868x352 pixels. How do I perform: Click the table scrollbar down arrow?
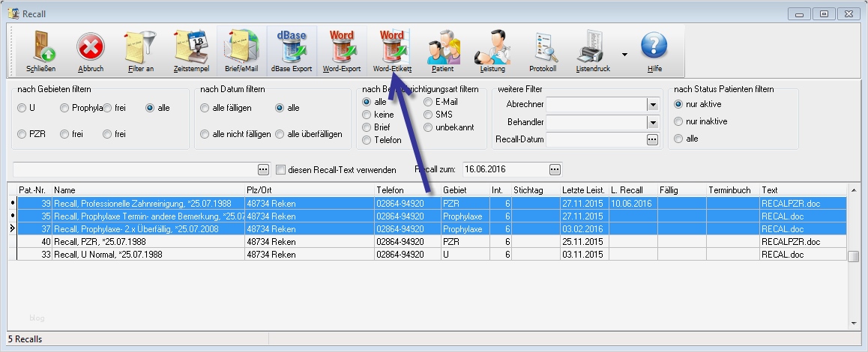[x=853, y=323]
